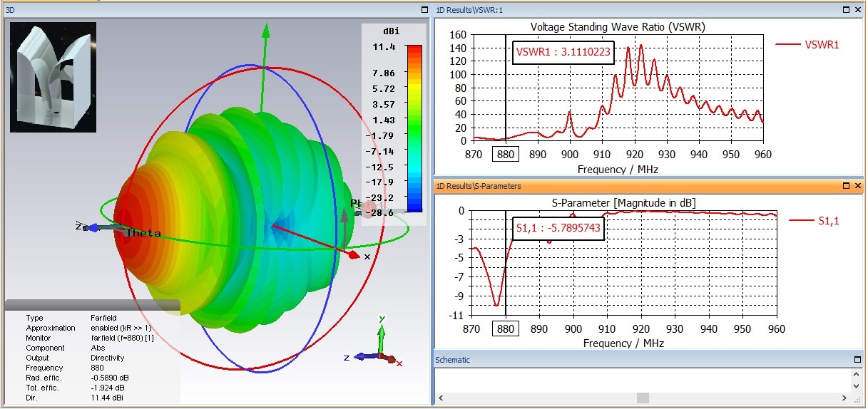
Task: Click the S-Parameter [Magnitude in dB] plot title
Action: click(x=623, y=203)
